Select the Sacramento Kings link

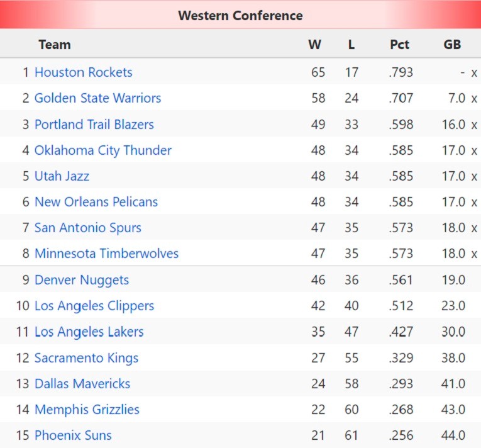click(x=86, y=358)
